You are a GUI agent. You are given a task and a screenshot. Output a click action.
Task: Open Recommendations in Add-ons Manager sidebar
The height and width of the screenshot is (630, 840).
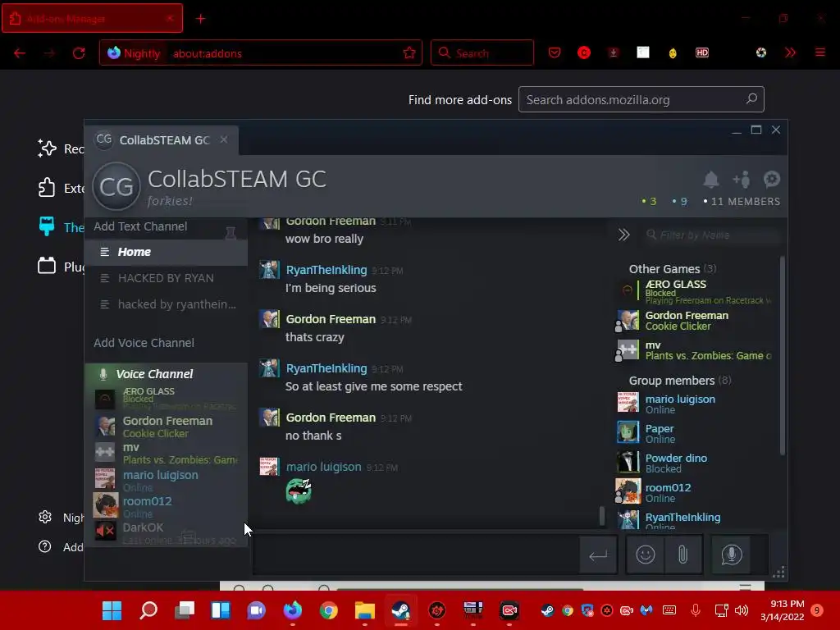[x=60, y=148]
